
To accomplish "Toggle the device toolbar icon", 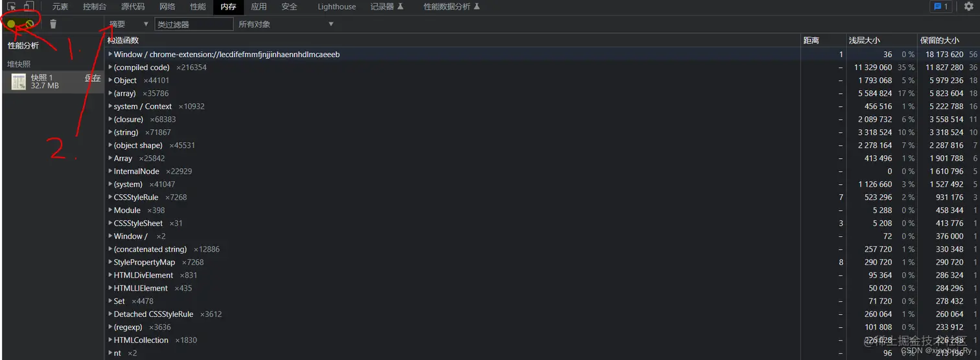I will tap(28, 6).
